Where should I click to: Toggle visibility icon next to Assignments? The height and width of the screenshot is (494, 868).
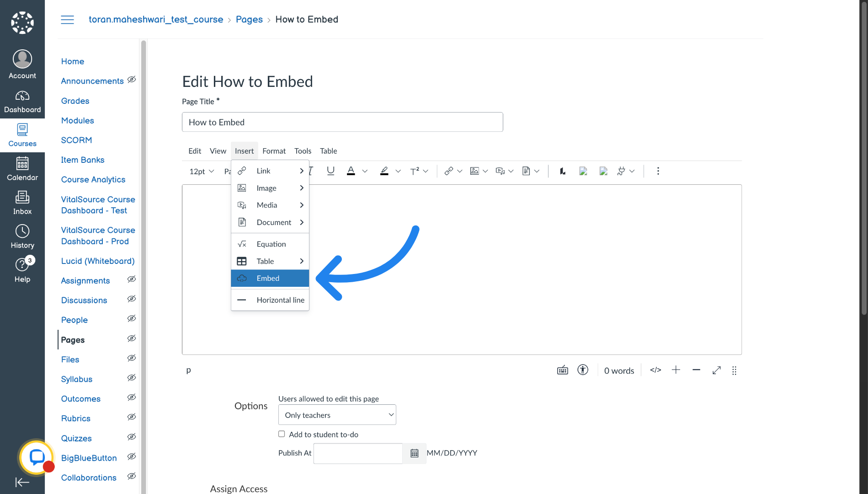coord(132,279)
